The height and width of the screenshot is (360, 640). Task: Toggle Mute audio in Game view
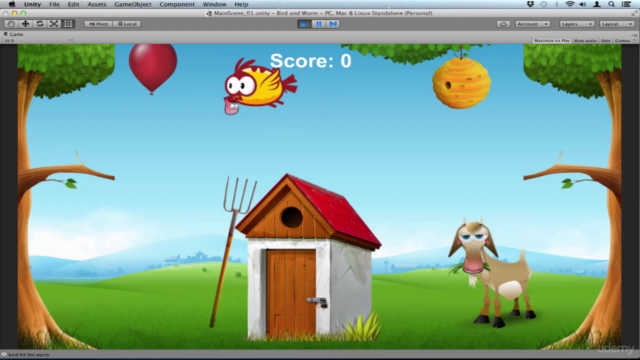pos(585,40)
